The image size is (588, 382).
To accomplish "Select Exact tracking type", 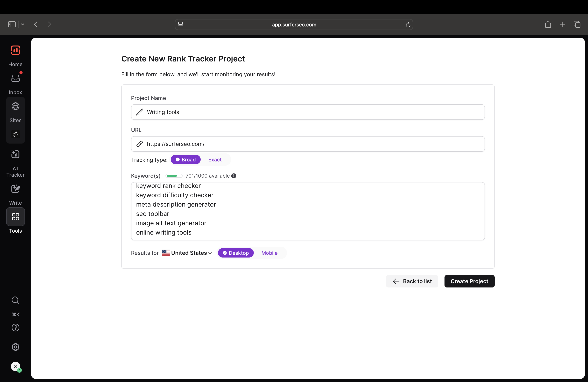I will click(x=215, y=160).
